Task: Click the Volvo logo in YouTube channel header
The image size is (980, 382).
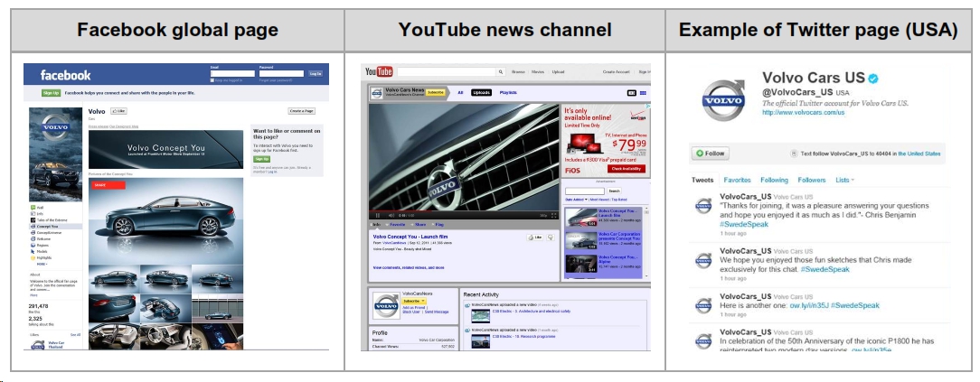Action: click(377, 93)
